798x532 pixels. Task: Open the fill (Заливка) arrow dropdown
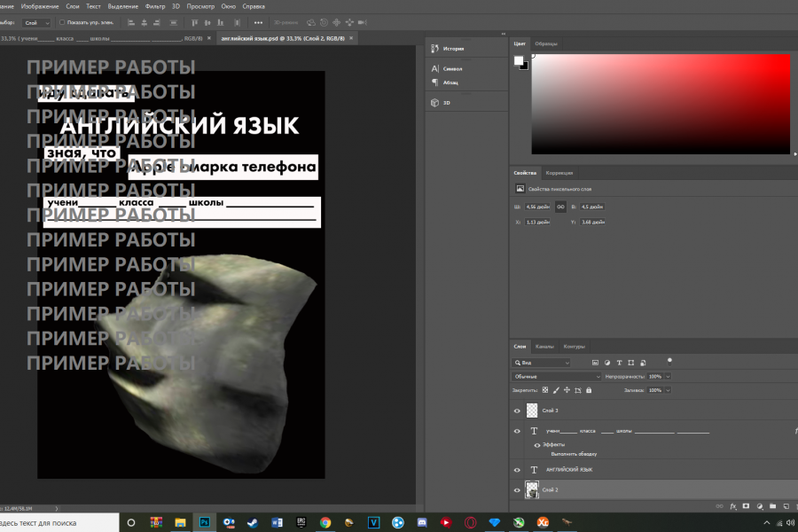(x=668, y=390)
